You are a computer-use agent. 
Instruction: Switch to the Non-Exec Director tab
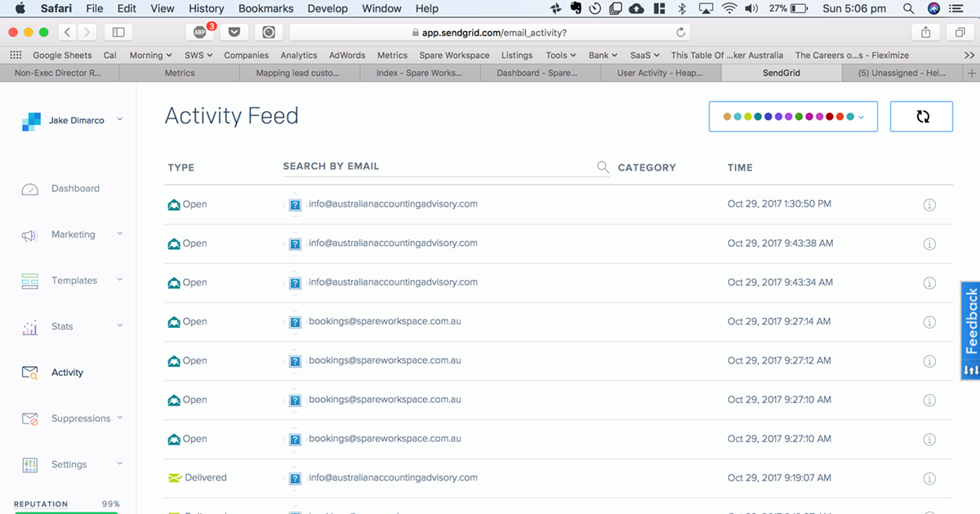click(x=60, y=73)
